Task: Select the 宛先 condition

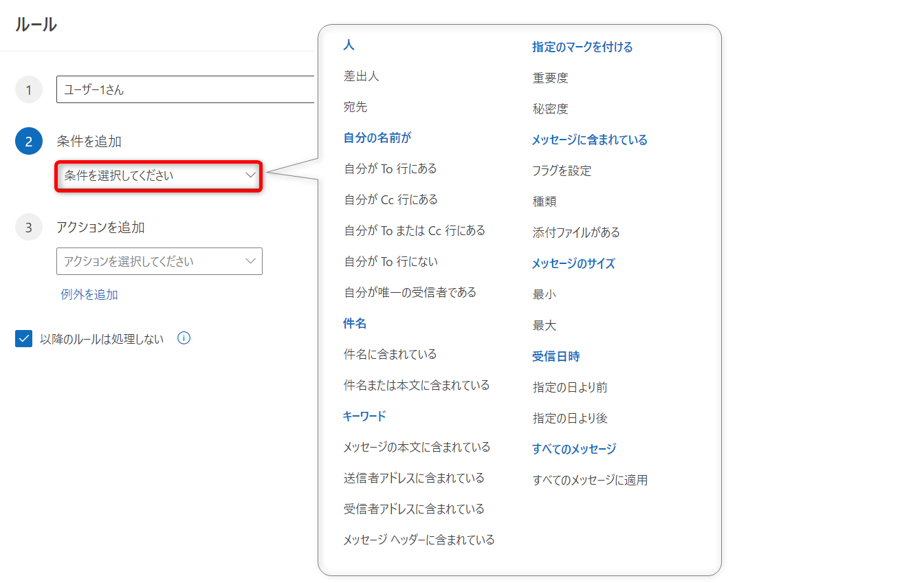Action: click(355, 107)
